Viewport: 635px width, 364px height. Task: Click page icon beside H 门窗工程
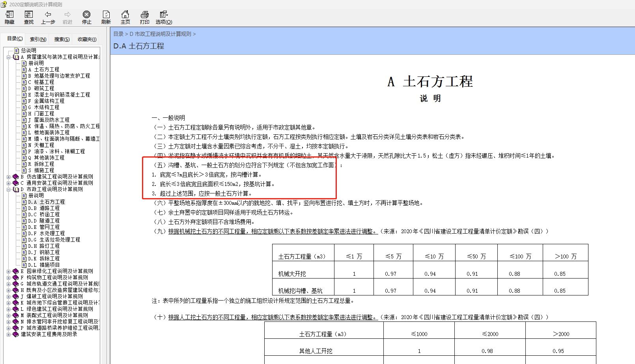coord(24,113)
